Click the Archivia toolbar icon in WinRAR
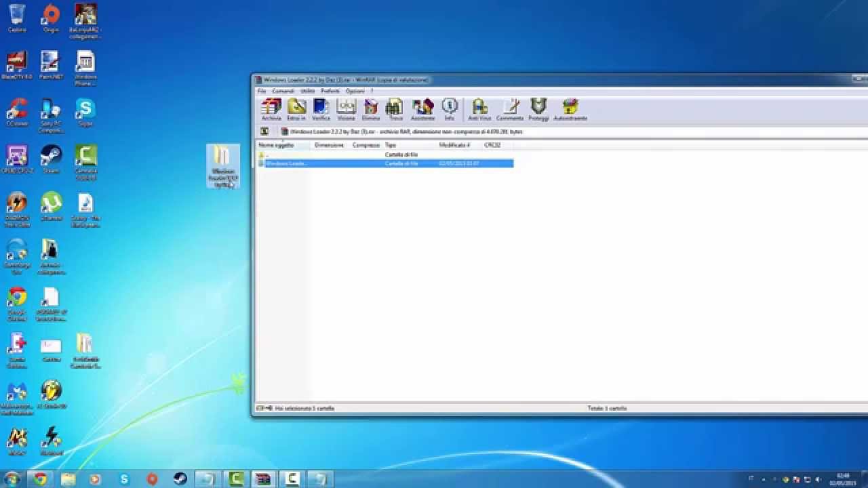This screenshot has width=868, height=488. click(x=271, y=109)
